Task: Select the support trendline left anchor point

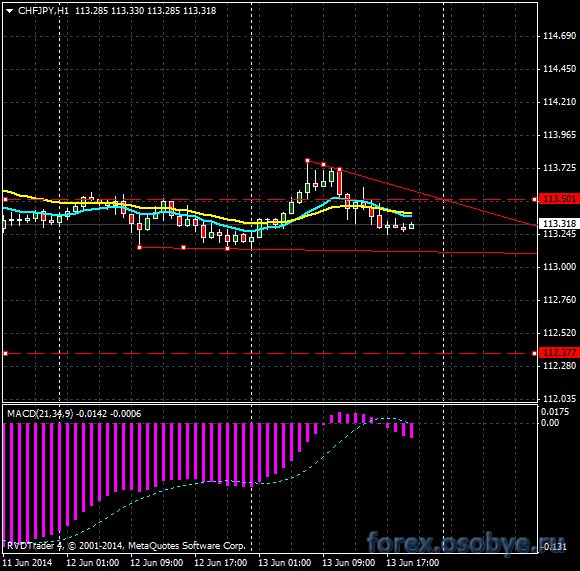Action: point(139,247)
